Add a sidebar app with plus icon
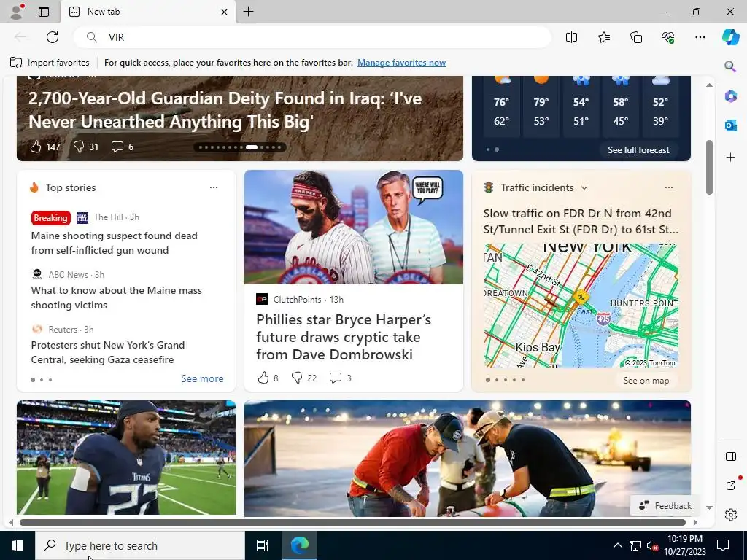The image size is (747, 560). click(x=730, y=157)
